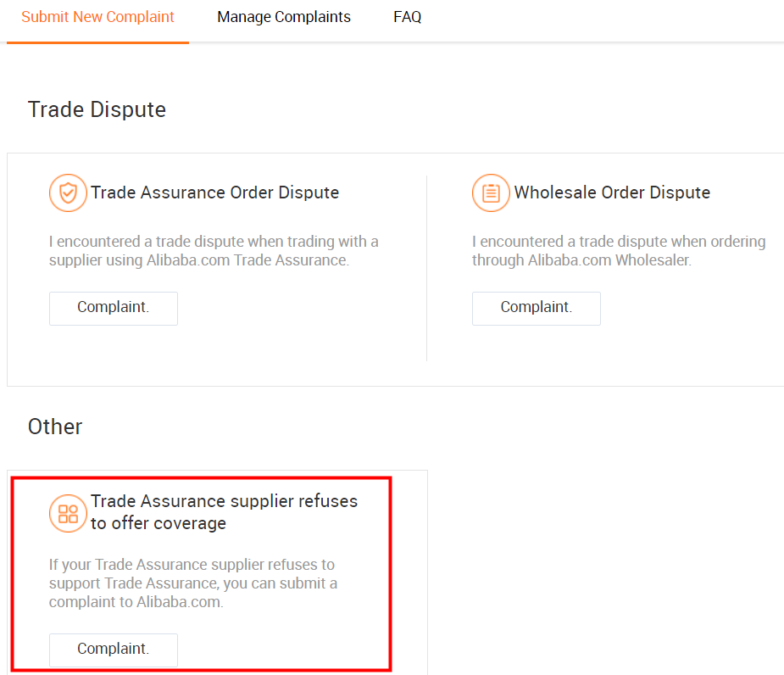Click the Wholesale Order clipboard icon
Image resolution: width=784 pixels, height=675 pixels.
pyautogui.click(x=491, y=192)
